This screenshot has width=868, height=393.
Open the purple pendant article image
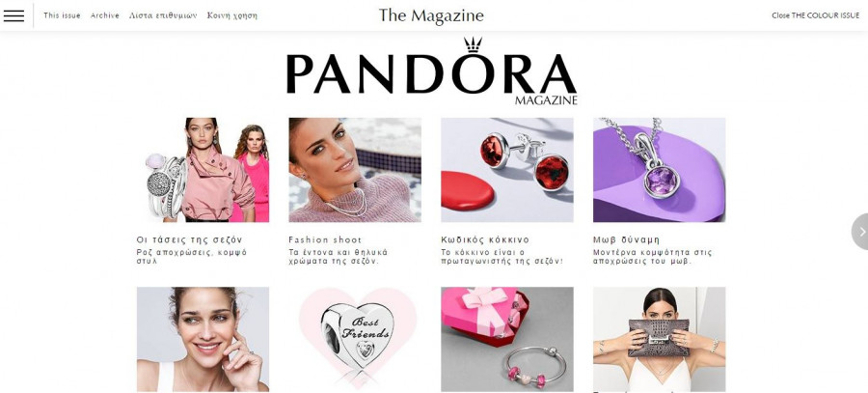(x=660, y=170)
